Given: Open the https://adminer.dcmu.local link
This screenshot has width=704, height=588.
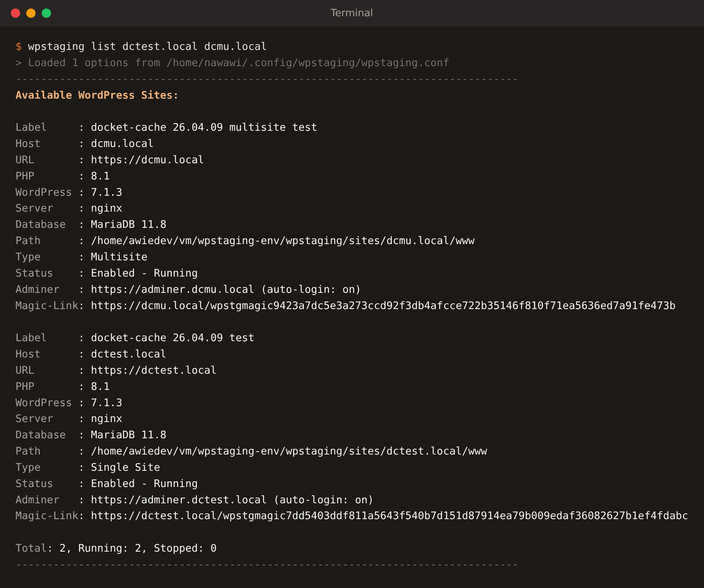Looking at the screenshot, I should pyautogui.click(x=173, y=289).
